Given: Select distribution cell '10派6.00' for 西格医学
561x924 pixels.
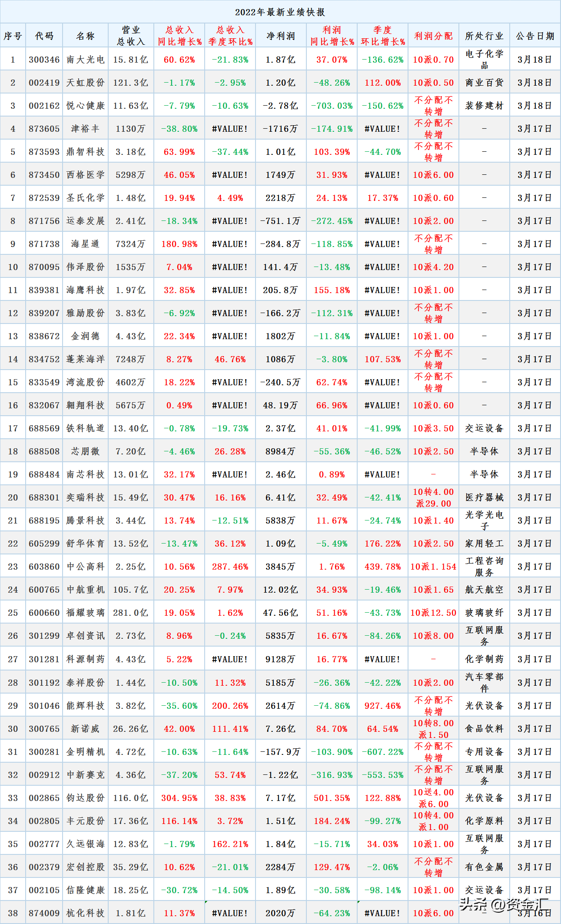Looking at the screenshot, I should pos(434,175).
